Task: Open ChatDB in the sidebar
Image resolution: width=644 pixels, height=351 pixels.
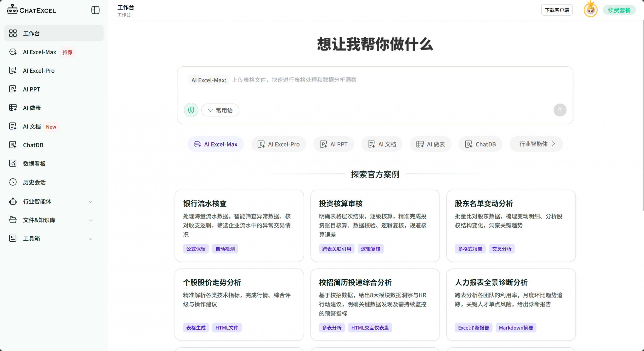Action: click(54, 145)
